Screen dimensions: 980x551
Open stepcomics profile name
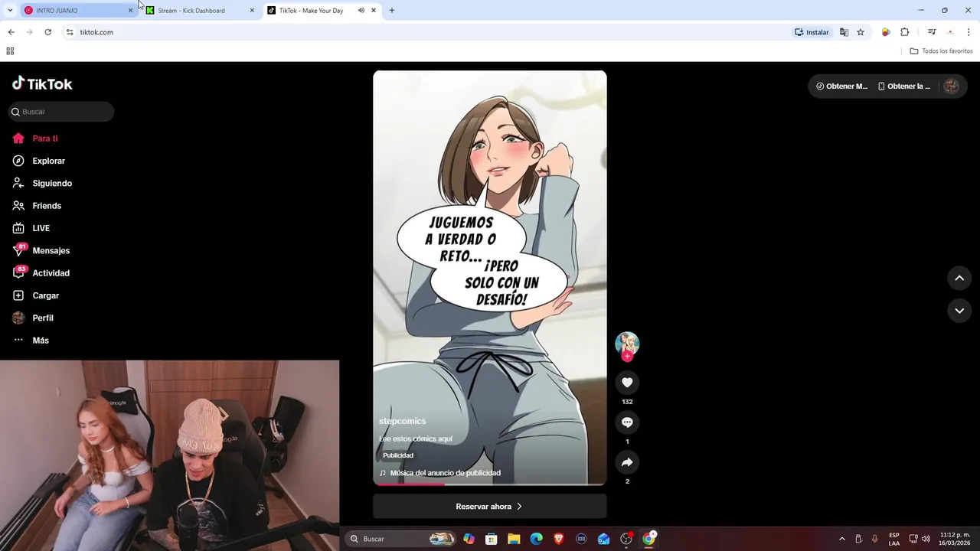click(x=402, y=421)
